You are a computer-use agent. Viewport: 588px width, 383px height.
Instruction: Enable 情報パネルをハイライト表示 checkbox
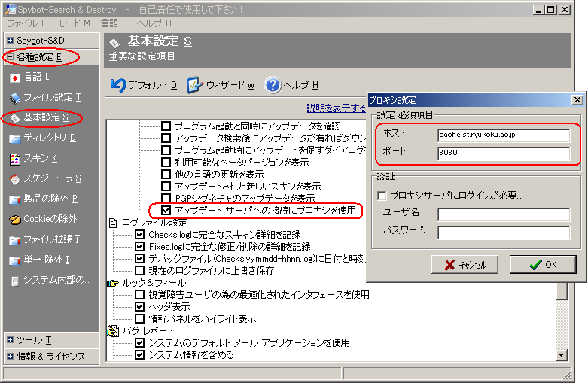[139, 318]
